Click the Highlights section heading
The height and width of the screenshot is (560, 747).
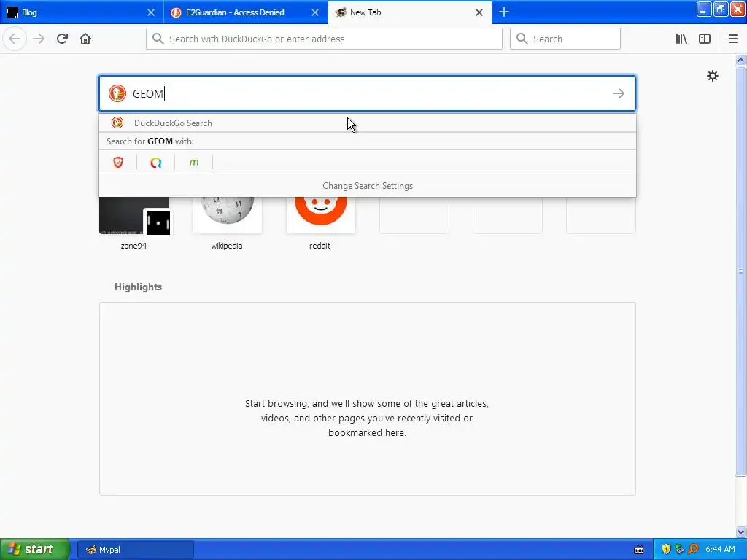[x=138, y=287]
